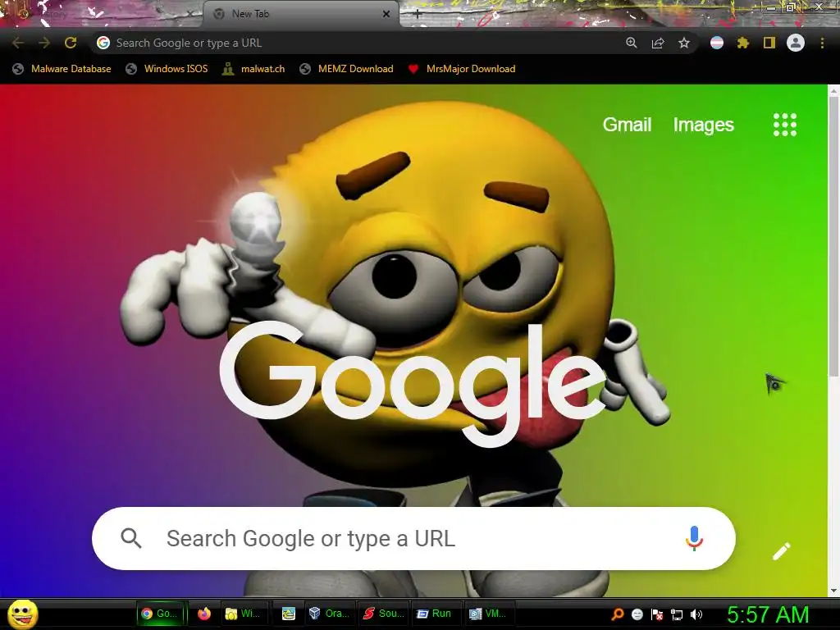Open the Google apps grid
Viewport: 840px width, 630px height.
[785, 125]
